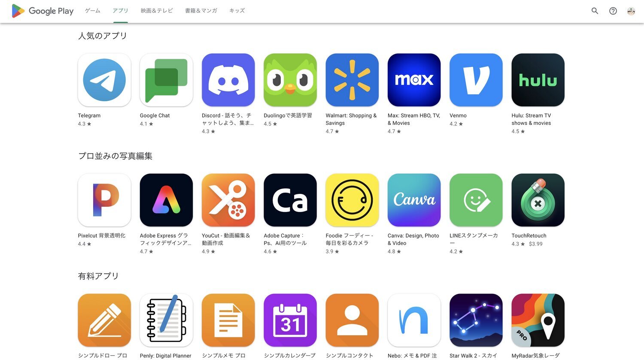
Task: Select the Discord app icon
Action: click(x=228, y=80)
